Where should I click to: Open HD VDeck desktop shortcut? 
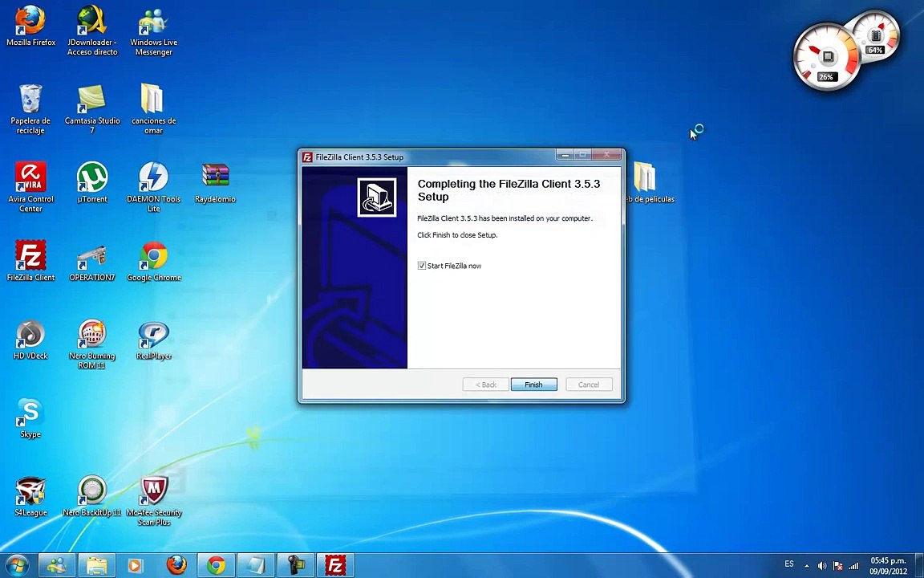click(x=30, y=339)
